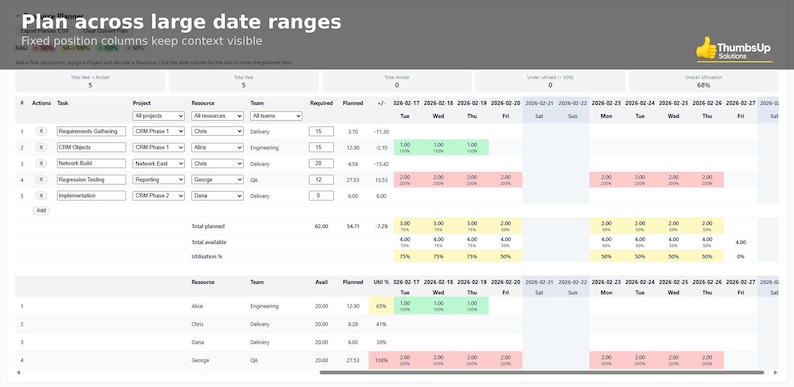Viewport: 794px width, 387px height.
Task: Click the -7.29 total variance value
Action: tap(381, 226)
